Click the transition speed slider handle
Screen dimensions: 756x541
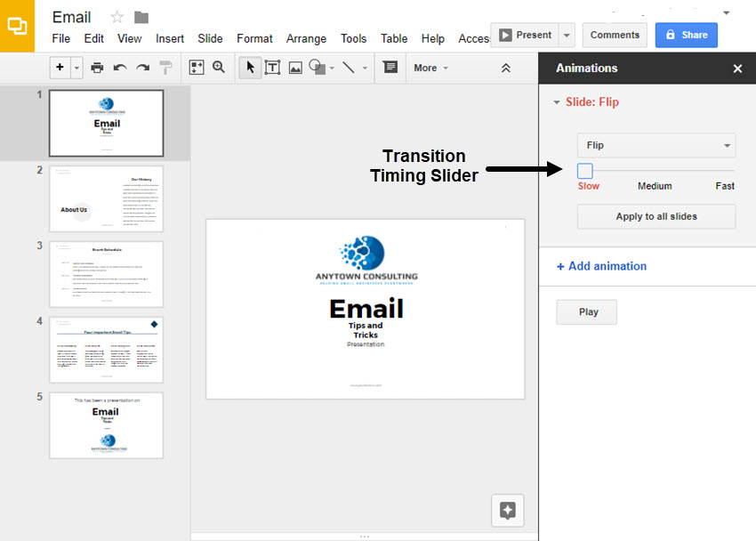585,171
